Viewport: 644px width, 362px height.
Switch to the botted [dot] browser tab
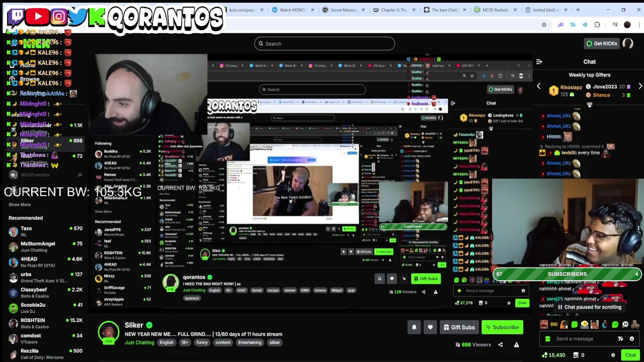[546, 10]
